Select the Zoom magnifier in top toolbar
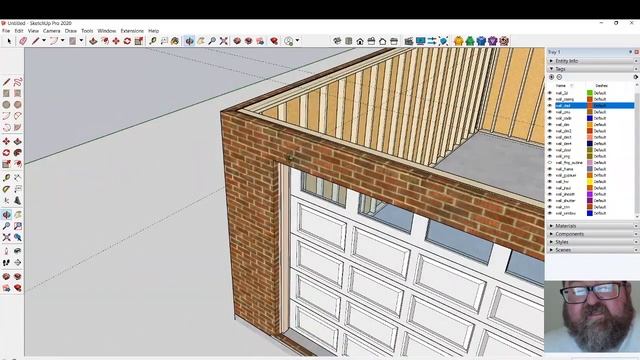This screenshot has width=640, height=360. (212, 41)
